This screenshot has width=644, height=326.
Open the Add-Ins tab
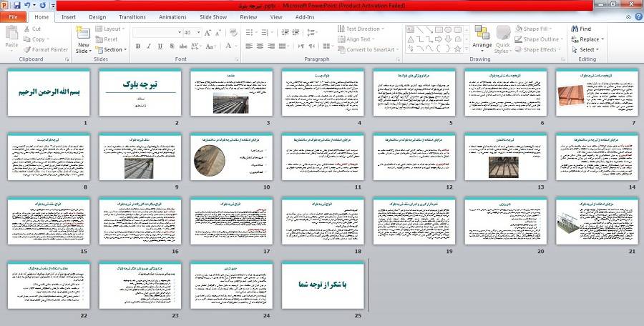pyautogui.click(x=305, y=17)
